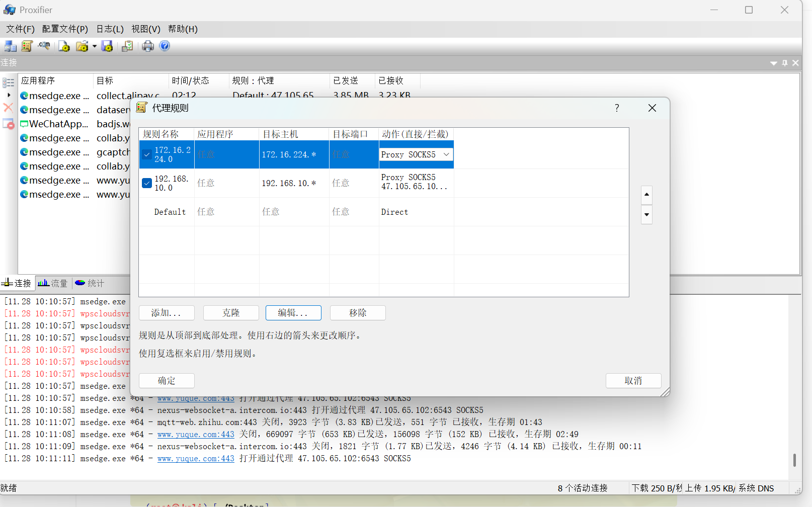Click 已发送 column header in connections table
Viewport: 812px width, 507px height.
(x=352, y=80)
